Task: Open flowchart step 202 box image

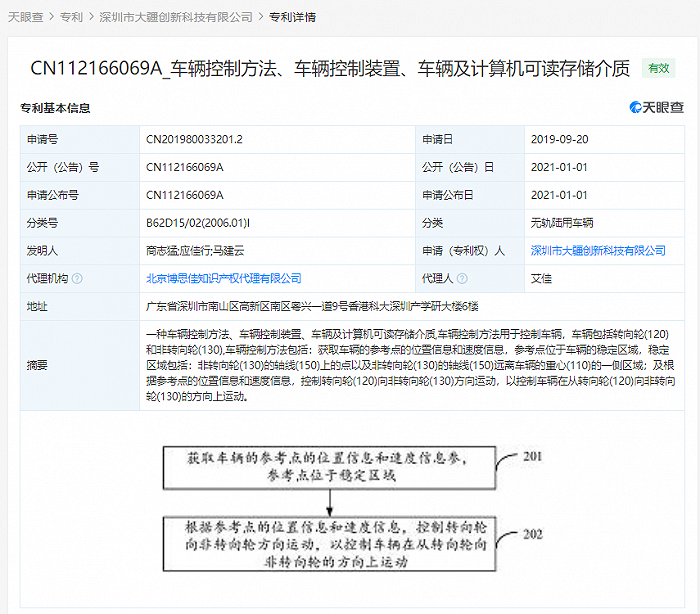Action: (329, 544)
